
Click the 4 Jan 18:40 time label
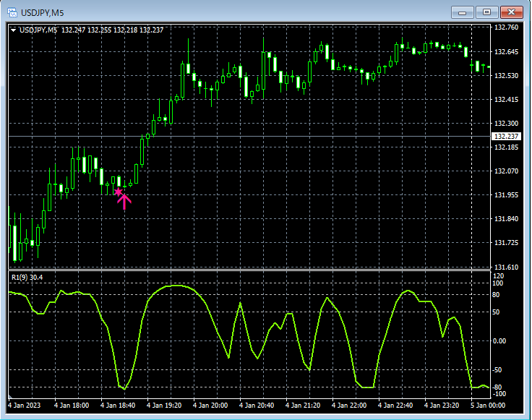[x=118, y=406]
